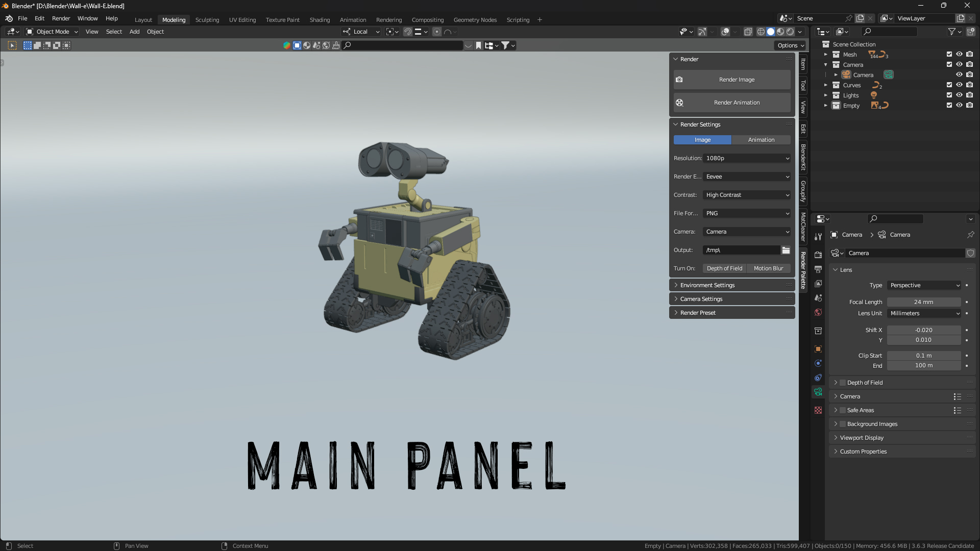Image resolution: width=980 pixels, height=551 pixels.
Task: Open the BlenderKit sidebar tab
Action: pyautogui.click(x=803, y=157)
